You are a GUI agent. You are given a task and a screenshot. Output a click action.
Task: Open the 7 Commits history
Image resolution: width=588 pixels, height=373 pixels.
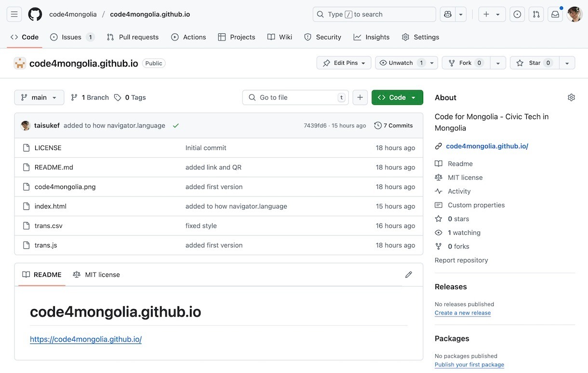click(x=394, y=125)
